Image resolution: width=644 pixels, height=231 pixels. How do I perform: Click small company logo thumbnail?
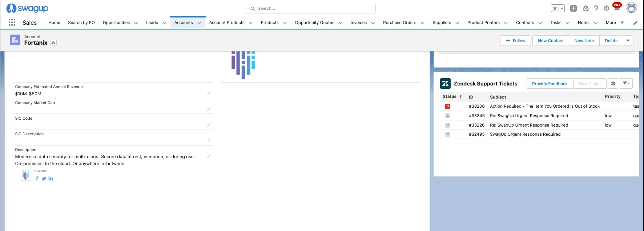(25, 175)
